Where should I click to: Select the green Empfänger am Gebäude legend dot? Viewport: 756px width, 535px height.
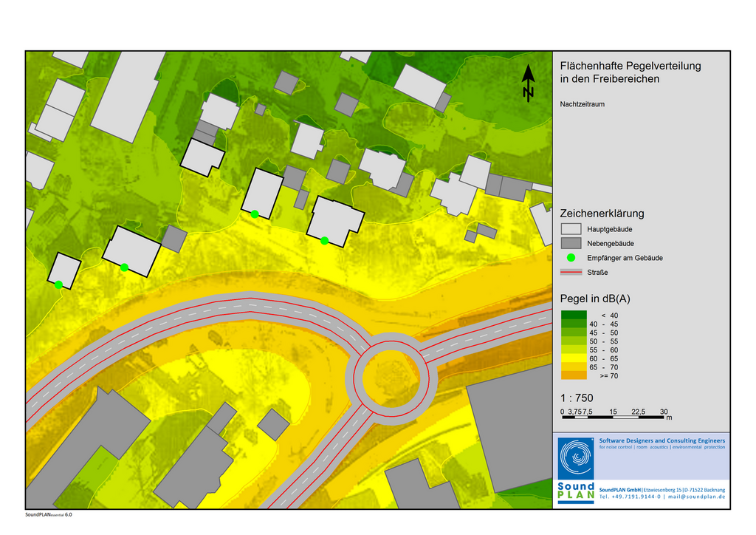pyautogui.click(x=571, y=258)
